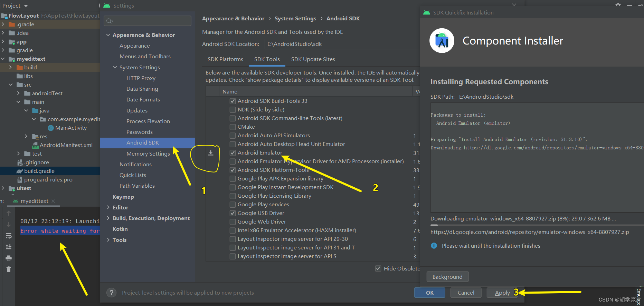Uncheck Android SDK Platform-Tools
The width and height of the screenshot is (644, 306).
tap(233, 170)
